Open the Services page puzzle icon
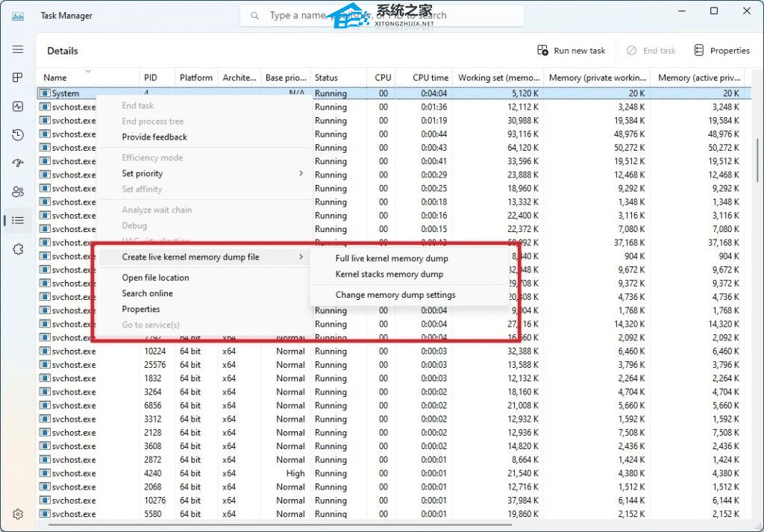 tap(18, 249)
